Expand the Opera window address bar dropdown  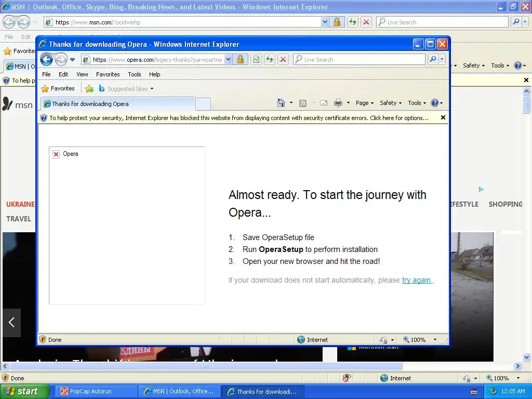click(229, 60)
